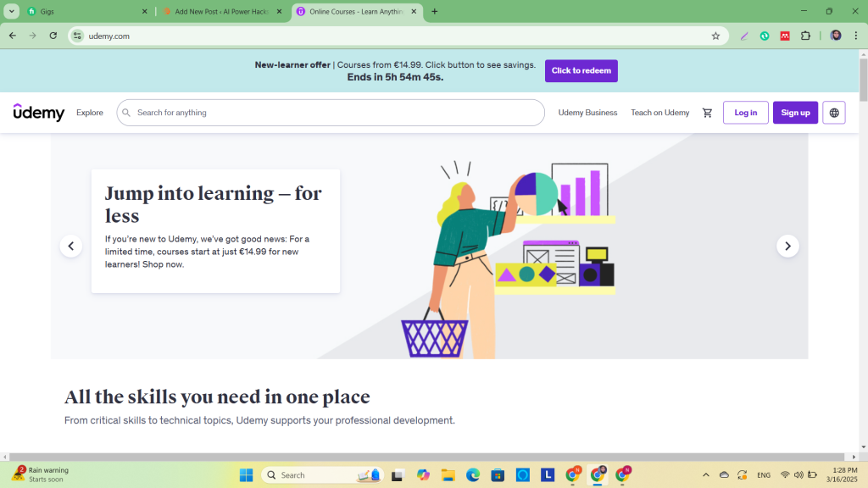Open Teach on Udemy link
The height and width of the screenshot is (488, 868).
click(x=659, y=113)
